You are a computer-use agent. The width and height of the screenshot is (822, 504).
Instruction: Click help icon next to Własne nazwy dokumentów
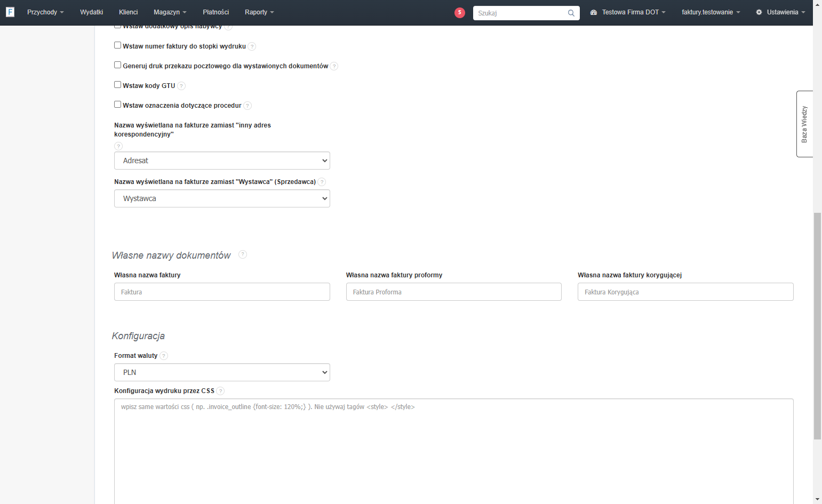click(x=243, y=254)
